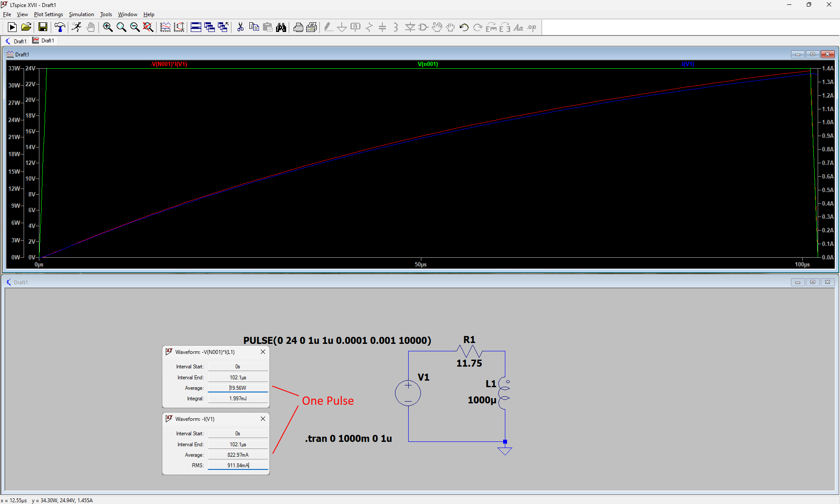Image resolution: width=840 pixels, height=504 pixels.
Task: Click the RMS field showing 911.84mA
Action: (238, 465)
